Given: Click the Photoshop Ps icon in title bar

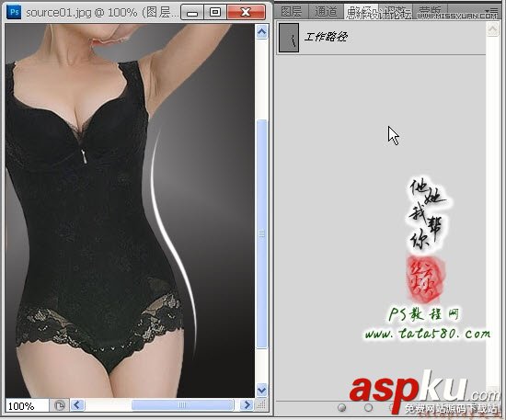Looking at the screenshot, I should [x=14, y=12].
